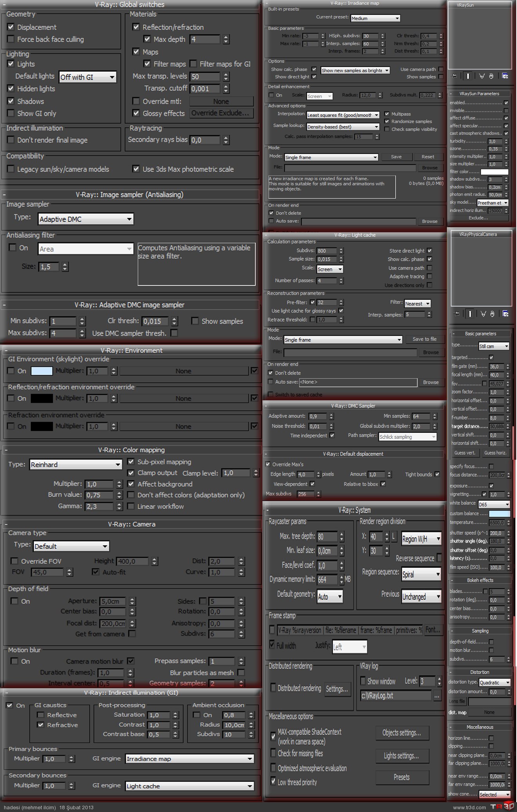Click VRaySun filter color white swatch
Viewport: 517px width, 812px height.
point(494,172)
